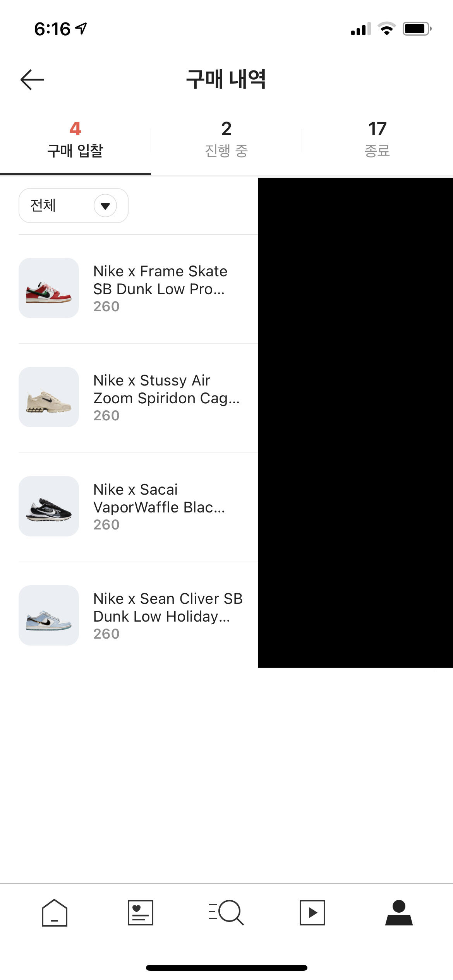Open the Shop search icon
The height and width of the screenshot is (980, 453).
pyautogui.click(x=226, y=913)
